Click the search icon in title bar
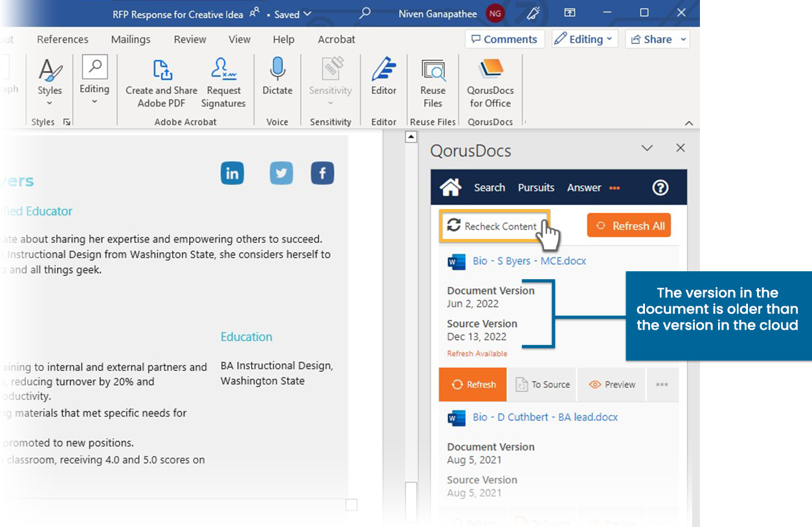812x527 pixels. pyautogui.click(x=365, y=13)
